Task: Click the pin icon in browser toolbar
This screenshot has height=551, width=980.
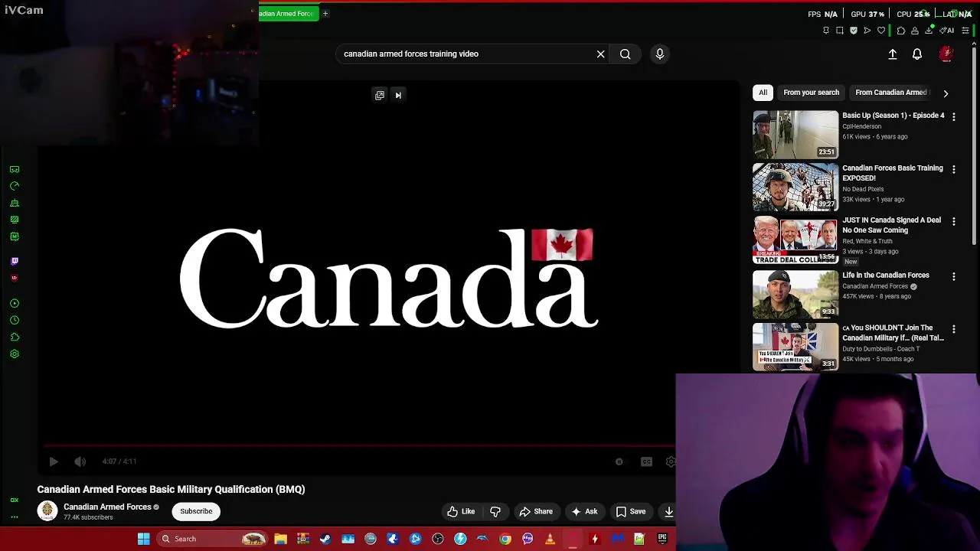Action: point(826,31)
